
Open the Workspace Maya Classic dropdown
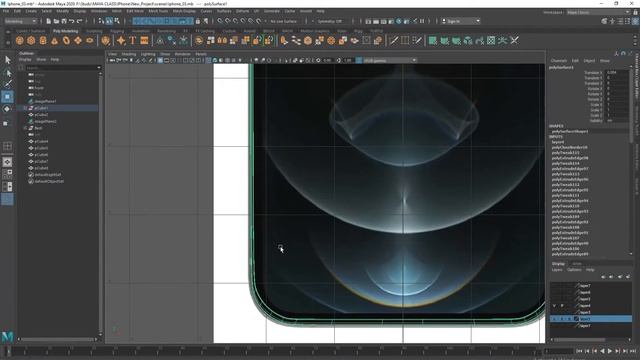tap(599, 12)
